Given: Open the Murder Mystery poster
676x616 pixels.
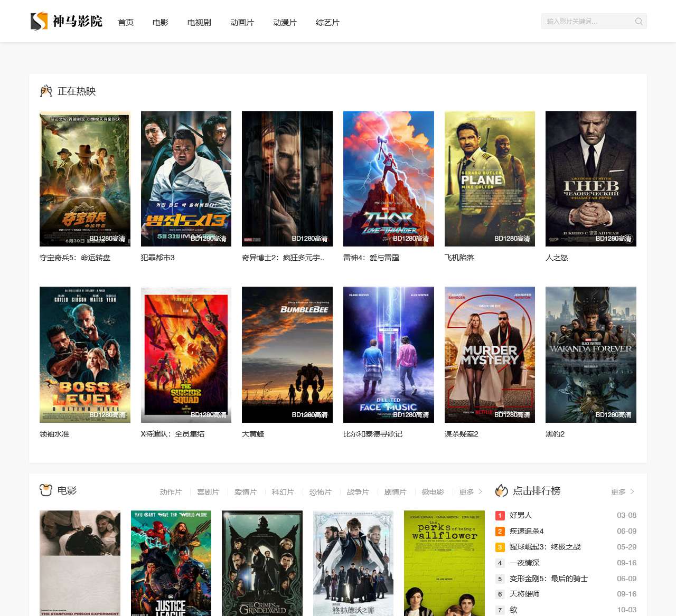Looking at the screenshot, I should tap(490, 355).
